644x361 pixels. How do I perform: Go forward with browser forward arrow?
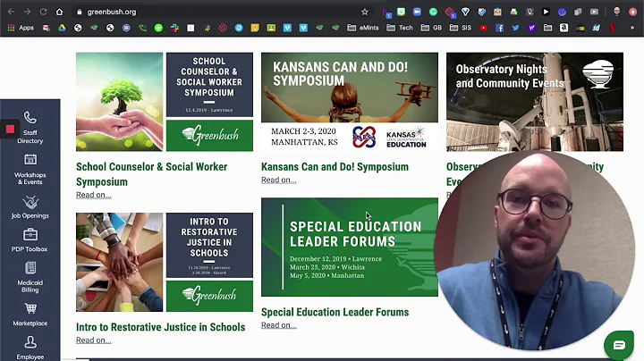click(27, 12)
